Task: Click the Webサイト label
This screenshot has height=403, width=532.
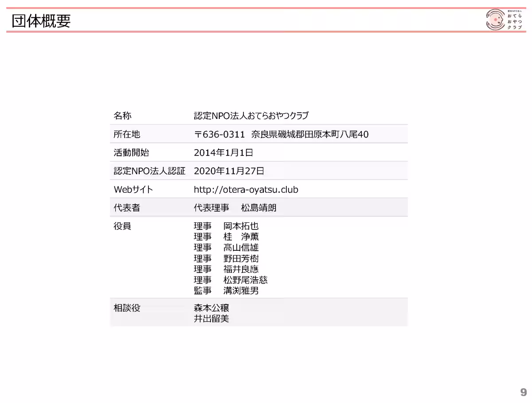Action: (x=132, y=189)
